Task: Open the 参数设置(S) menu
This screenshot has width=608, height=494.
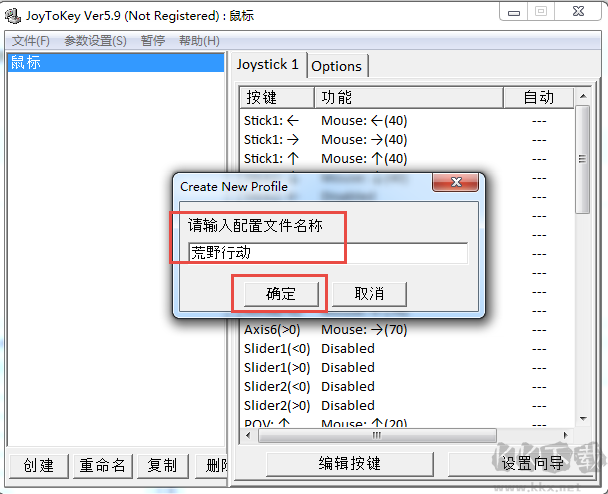Action: (x=95, y=41)
